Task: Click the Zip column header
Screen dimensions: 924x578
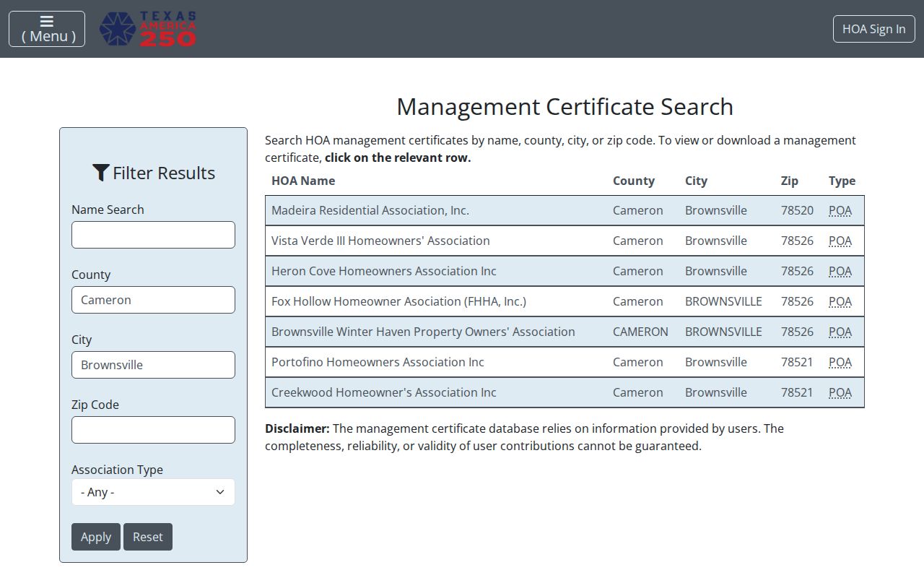Action: pyautogui.click(x=790, y=181)
